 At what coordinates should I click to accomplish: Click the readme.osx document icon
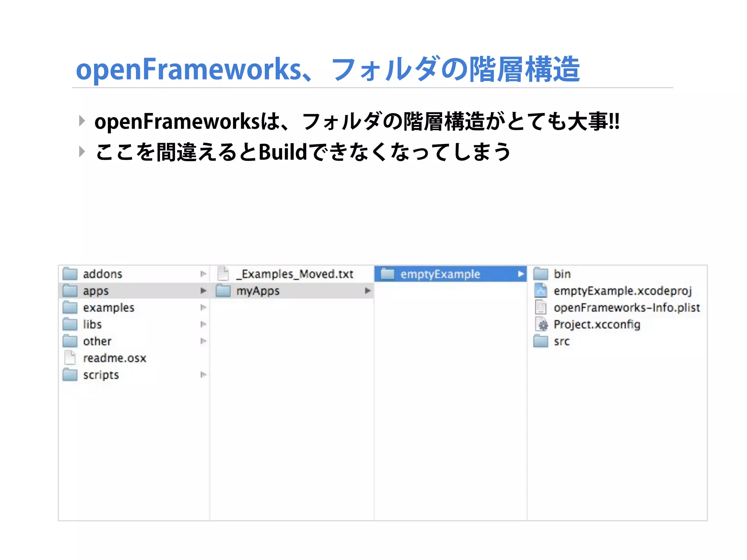point(70,358)
